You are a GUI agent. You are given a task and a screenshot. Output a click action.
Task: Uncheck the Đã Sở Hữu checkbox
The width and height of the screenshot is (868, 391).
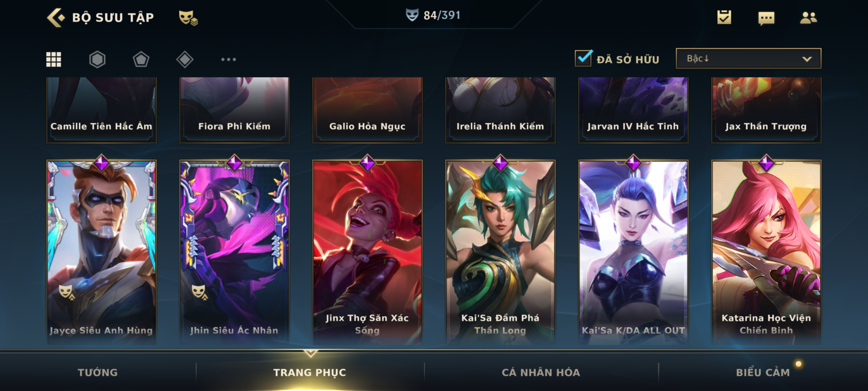click(x=583, y=58)
